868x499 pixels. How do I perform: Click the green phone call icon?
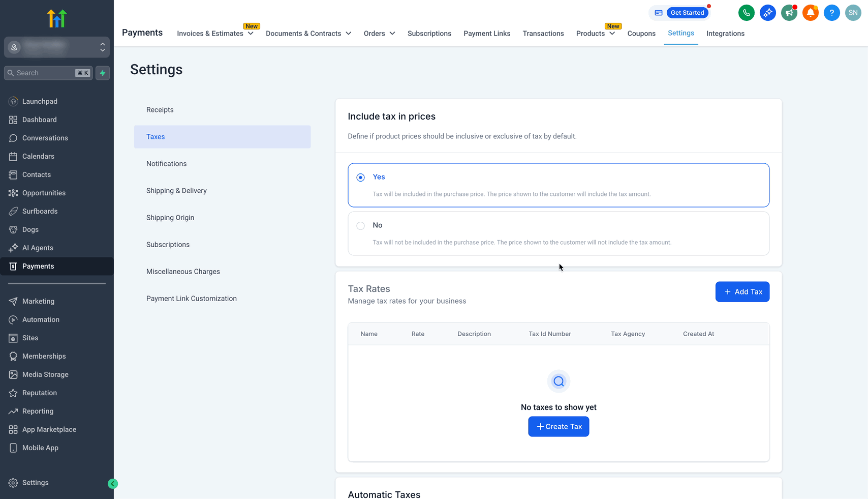point(746,13)
